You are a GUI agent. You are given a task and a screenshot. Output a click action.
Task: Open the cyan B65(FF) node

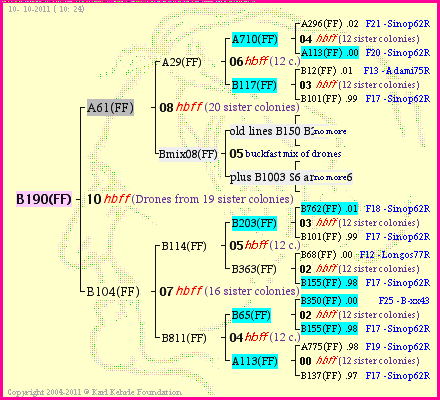point(251,315)
